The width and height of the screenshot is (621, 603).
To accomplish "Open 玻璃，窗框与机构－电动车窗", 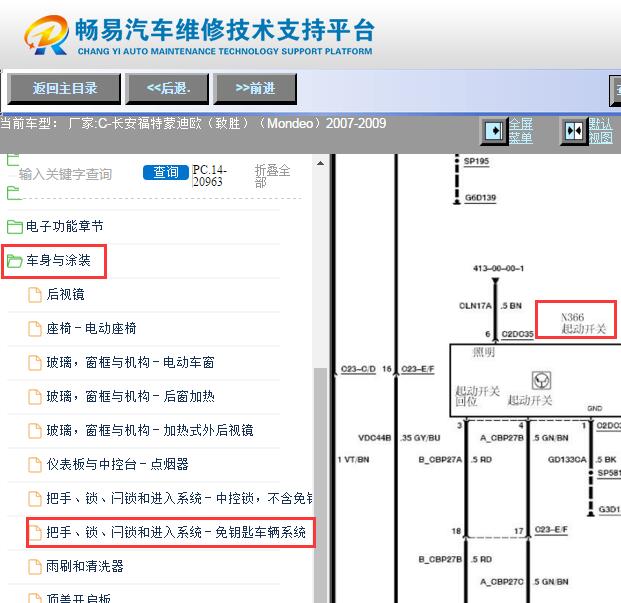I will pos(130,362).
